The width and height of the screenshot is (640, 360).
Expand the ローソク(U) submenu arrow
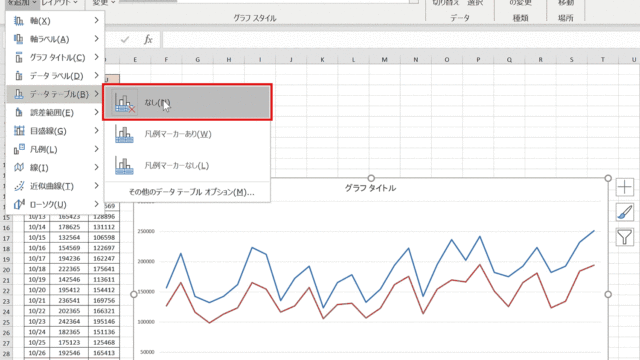96,204
